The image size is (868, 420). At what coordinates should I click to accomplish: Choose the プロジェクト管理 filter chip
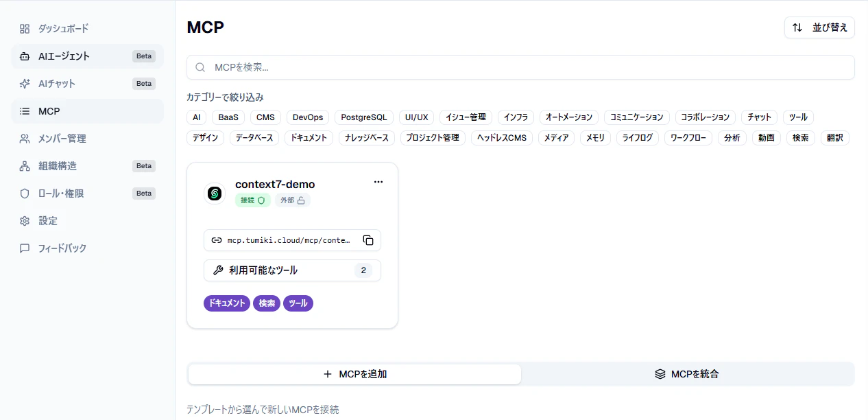433,138
